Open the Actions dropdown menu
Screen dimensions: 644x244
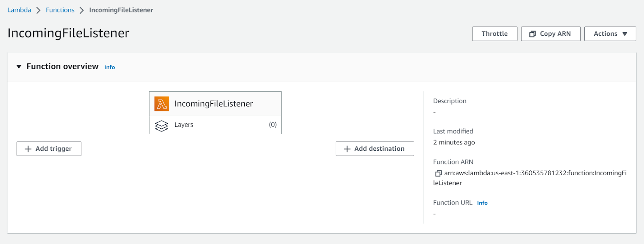[x=610, y=34]
